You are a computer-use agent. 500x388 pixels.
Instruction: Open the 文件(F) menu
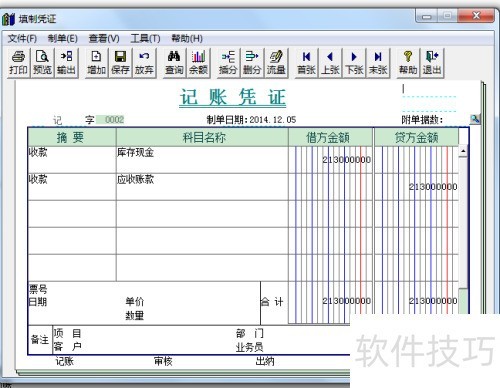point(22,39)
